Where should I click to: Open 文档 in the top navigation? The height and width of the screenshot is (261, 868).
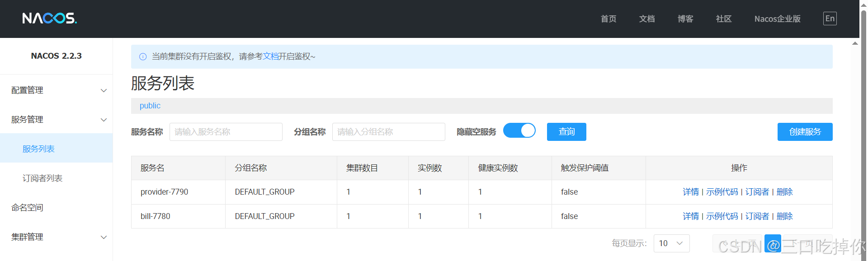[647, 19]
